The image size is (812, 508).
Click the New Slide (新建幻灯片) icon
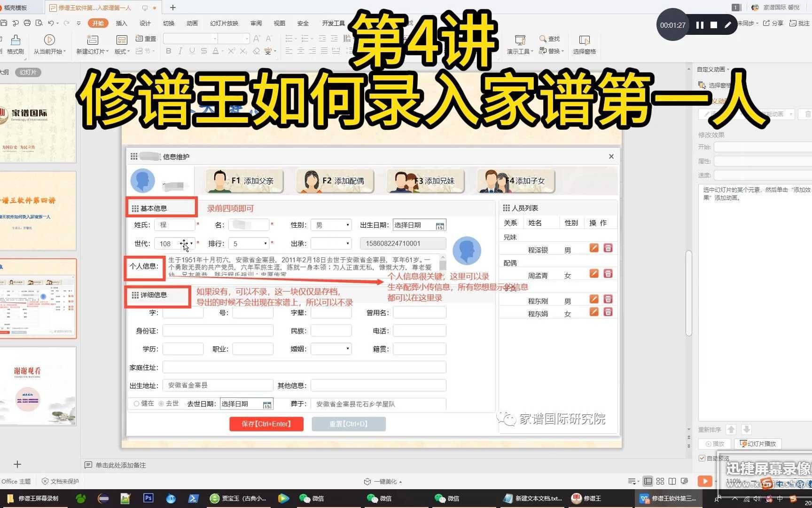(93, 40)
